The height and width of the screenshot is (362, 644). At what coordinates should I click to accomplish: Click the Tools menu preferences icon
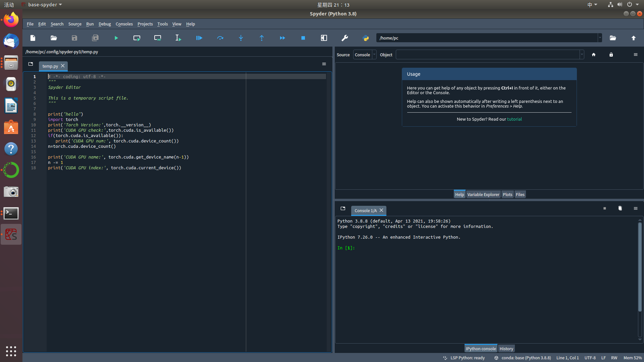click(344, 38)
